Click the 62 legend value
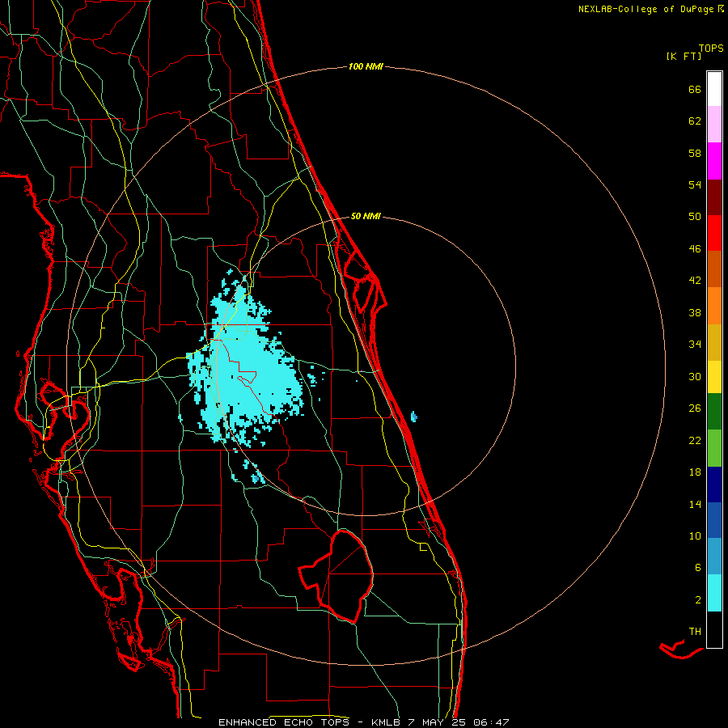This screenshot has height=728, width=728. click(695, 121)
